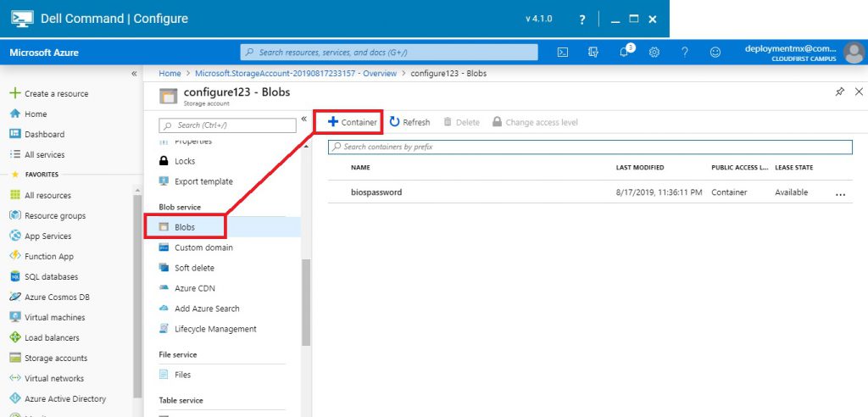Open the notifications bell icon

coord(624,53)
